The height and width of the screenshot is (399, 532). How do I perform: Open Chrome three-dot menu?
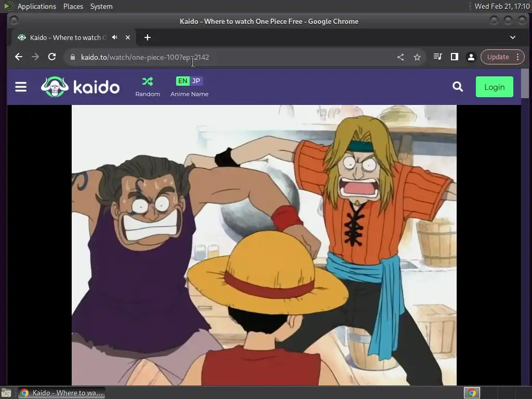tap(518, 57)
